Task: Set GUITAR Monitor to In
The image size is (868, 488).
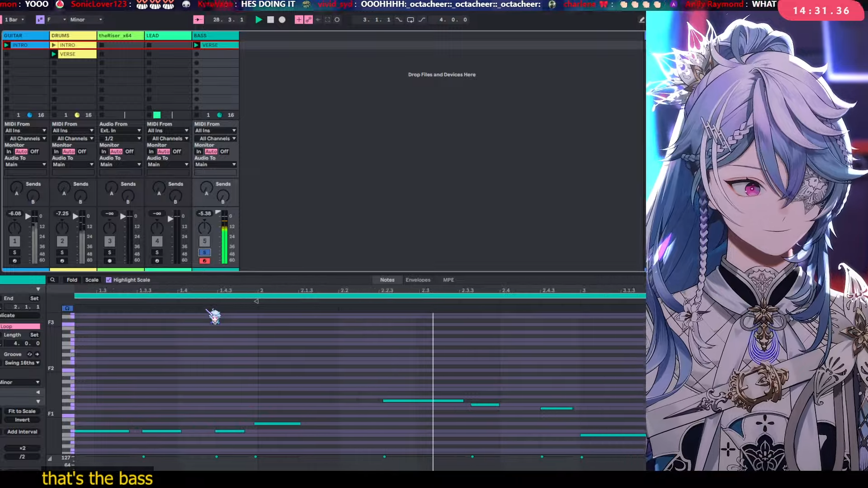Action: [x=9, y=152]
